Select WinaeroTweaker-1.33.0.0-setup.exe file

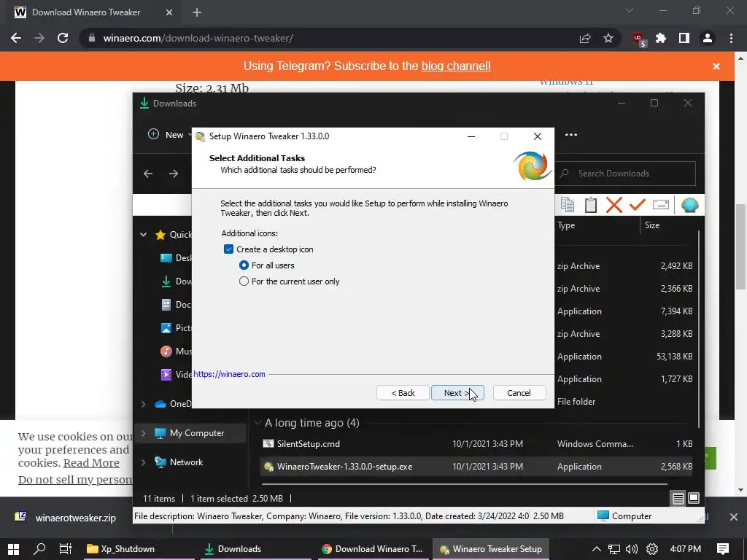476,467
